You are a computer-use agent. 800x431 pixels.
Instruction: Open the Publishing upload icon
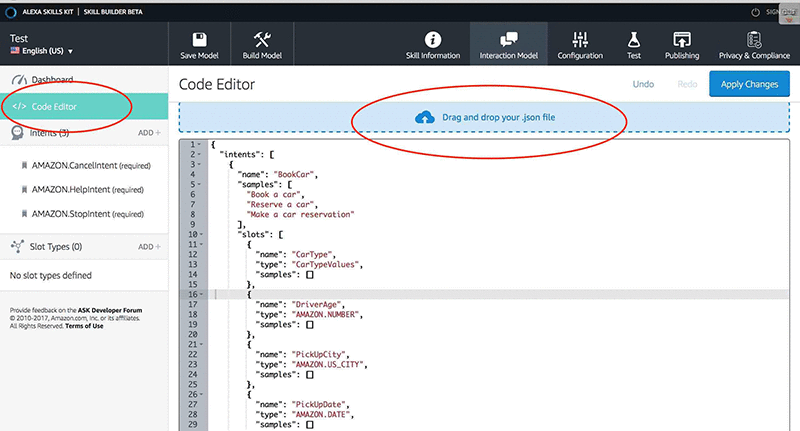[x=682, y=39]
